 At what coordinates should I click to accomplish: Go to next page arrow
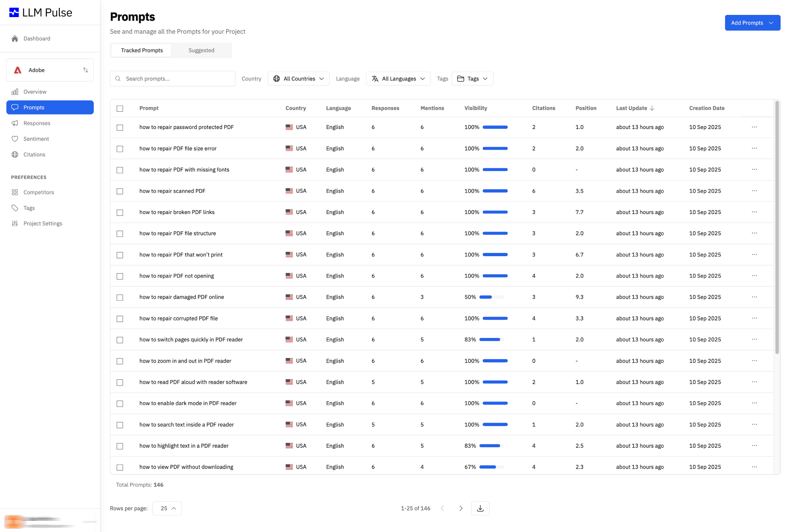pyautogui.click(x=461, y=508)
